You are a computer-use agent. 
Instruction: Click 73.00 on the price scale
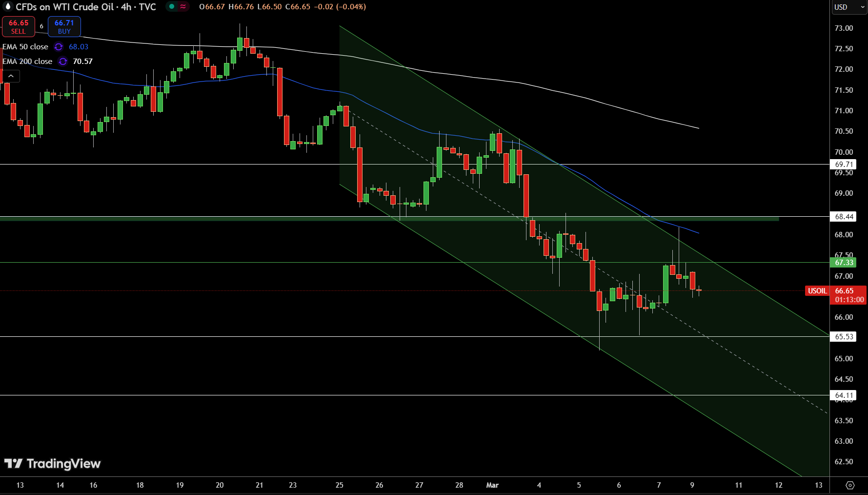[844, 28]
